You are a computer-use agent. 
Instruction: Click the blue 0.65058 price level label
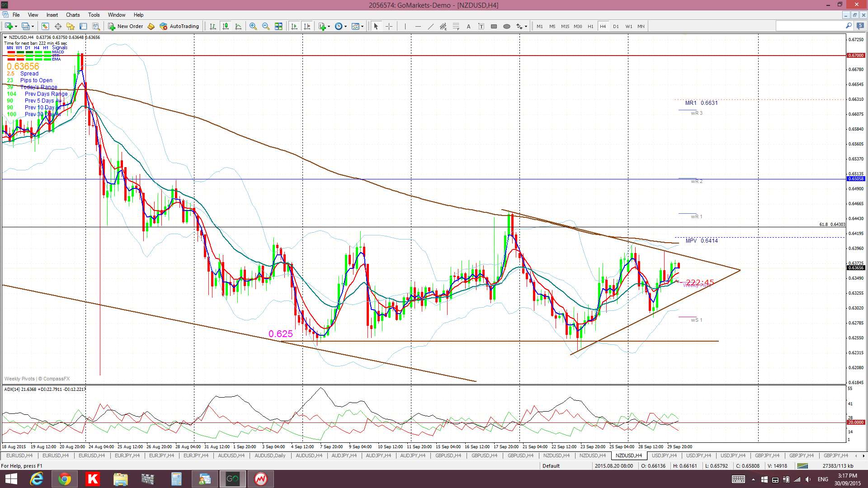855,179
